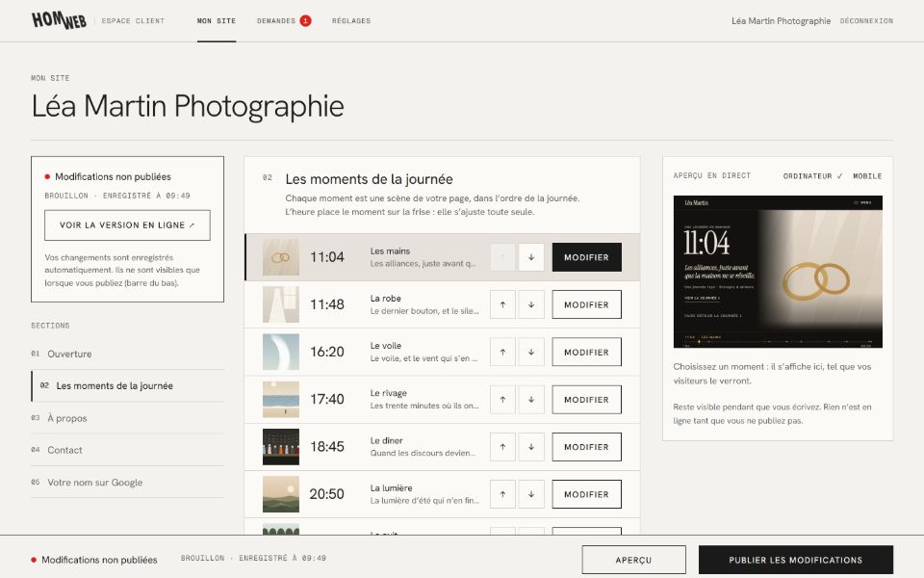Click Déconnexion to log out
Image resolution: width=924 pixels, height=578 pixels.
coord(866,20)
